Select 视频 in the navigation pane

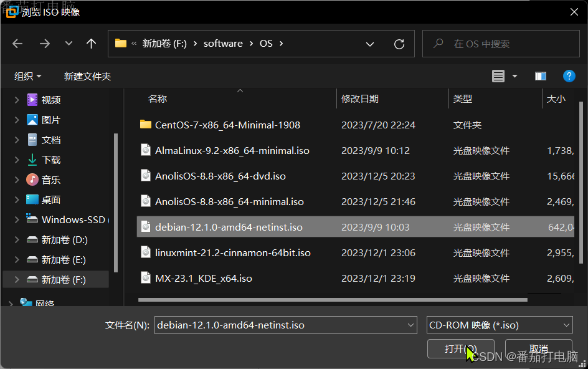(x=51, y=100)
